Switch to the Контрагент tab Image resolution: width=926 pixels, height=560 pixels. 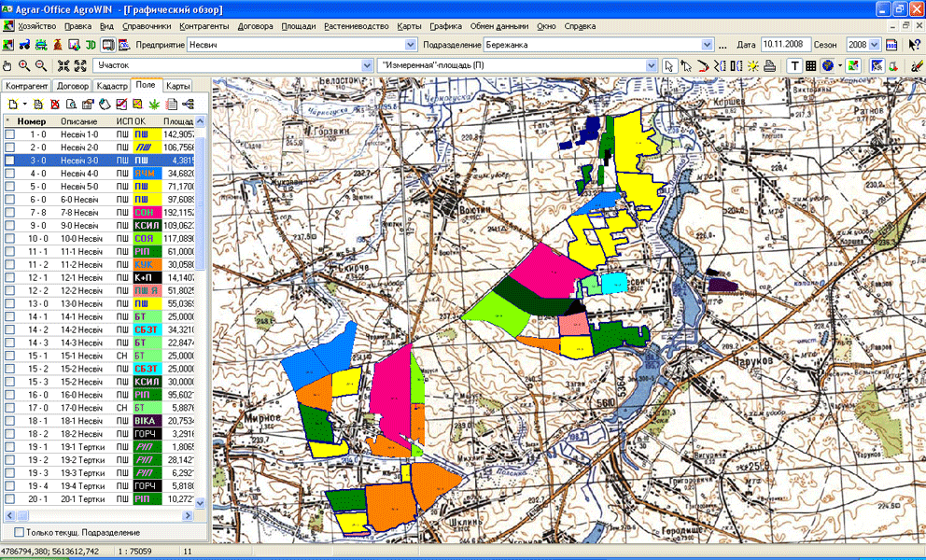tap(26, 86)
